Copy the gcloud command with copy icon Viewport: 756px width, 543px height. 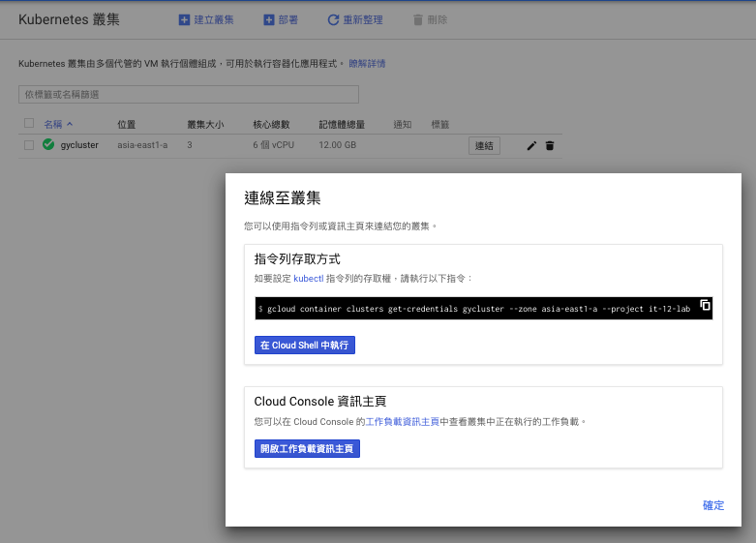705,305
